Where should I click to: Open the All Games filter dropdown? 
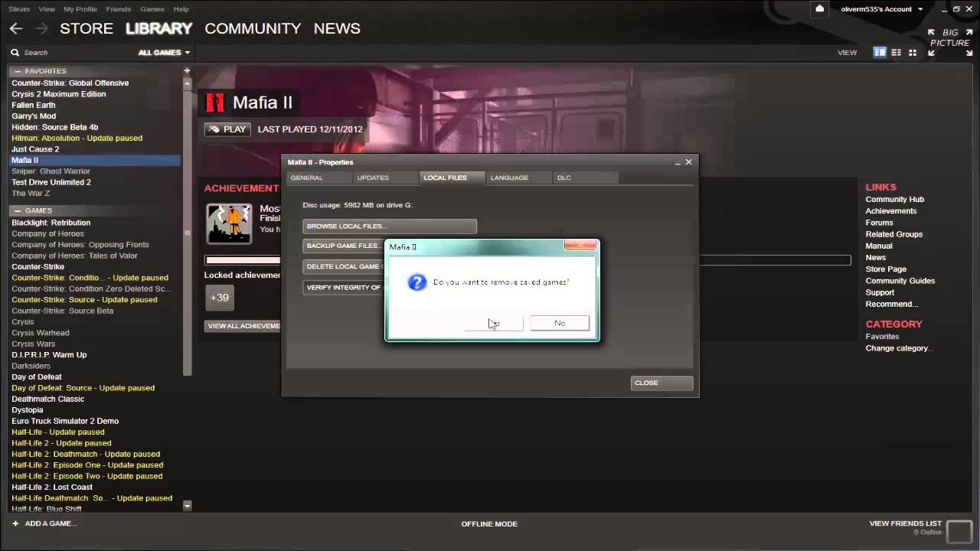pos(164,53)
